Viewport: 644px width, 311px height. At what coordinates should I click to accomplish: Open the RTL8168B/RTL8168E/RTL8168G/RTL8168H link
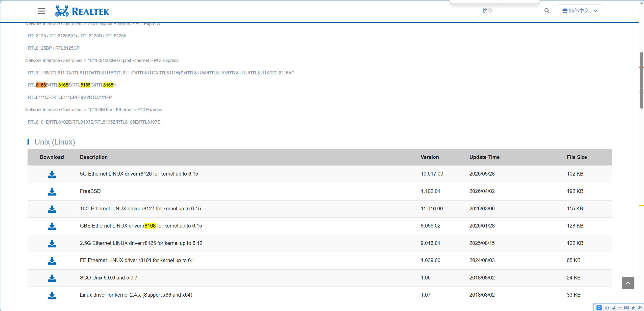pos(72,85)
